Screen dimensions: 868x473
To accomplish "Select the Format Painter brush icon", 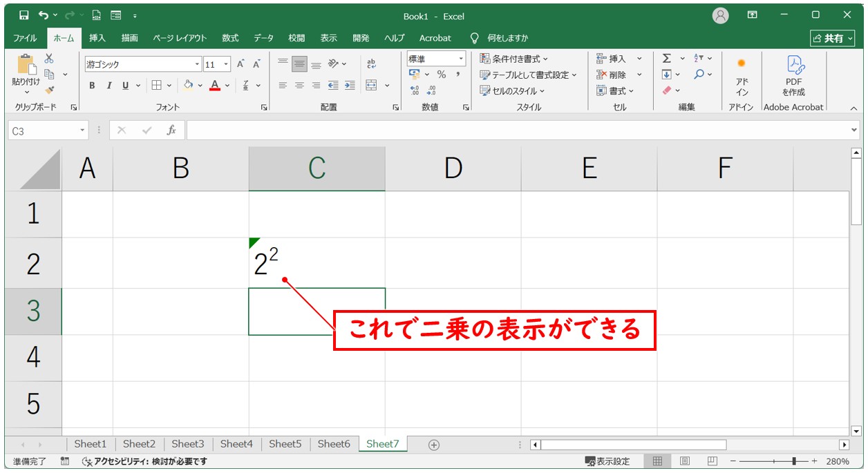I will pyautogui.click(x=49, y=90).
